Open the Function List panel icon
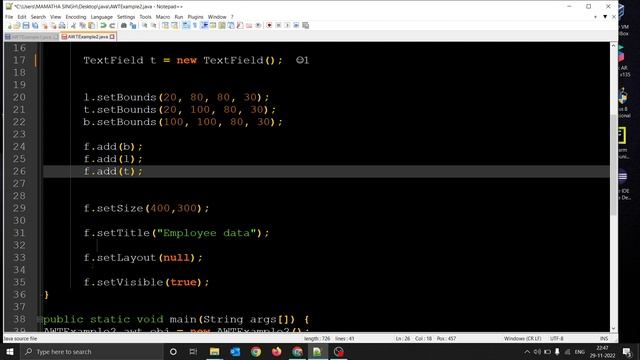 (240, 25)
